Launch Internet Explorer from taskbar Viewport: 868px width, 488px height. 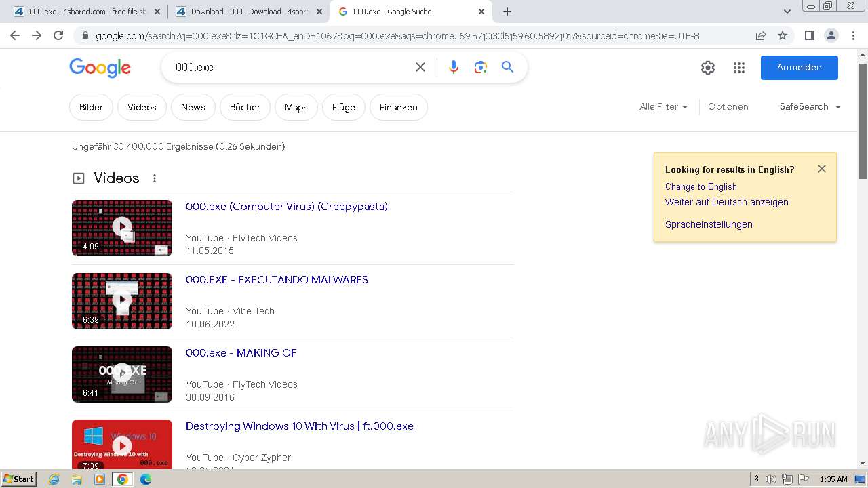tap(54, 479)
